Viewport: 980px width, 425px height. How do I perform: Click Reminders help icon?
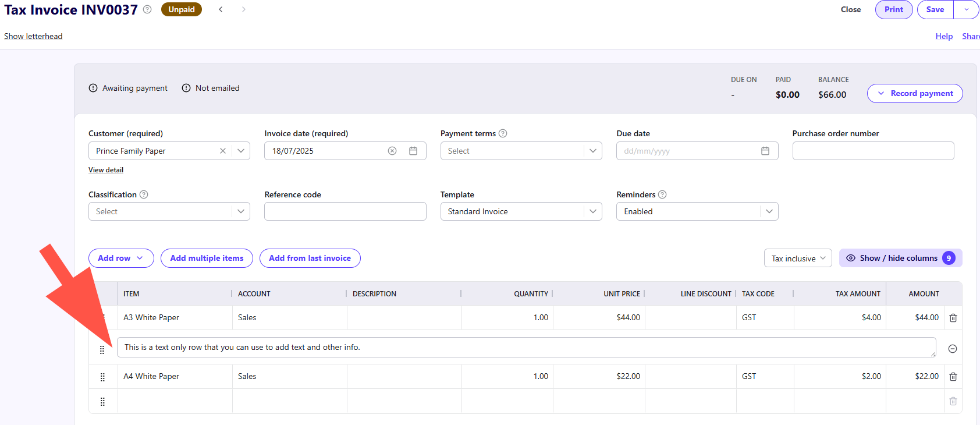(x=662, y=194)
